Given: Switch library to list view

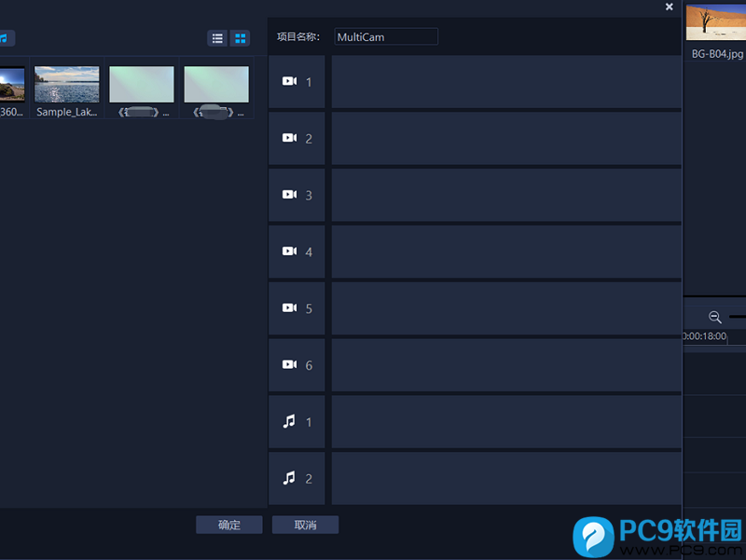Looking at the screenshot, I should click(x=217, y=38).
